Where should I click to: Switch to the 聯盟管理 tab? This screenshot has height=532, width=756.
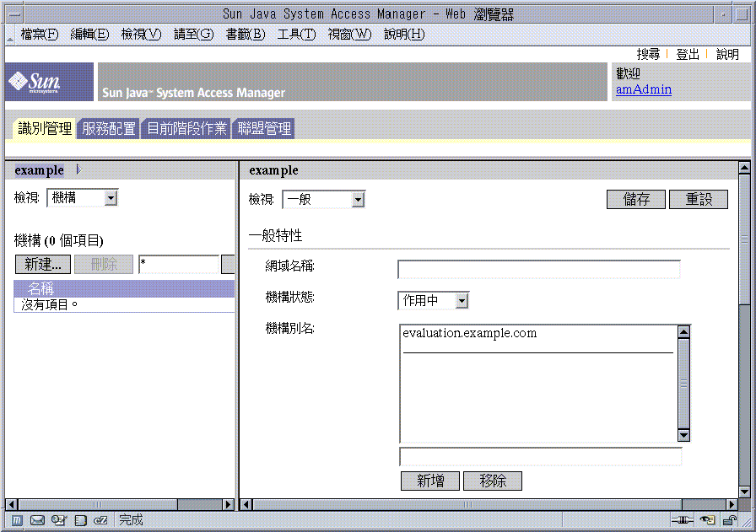pyautogui.click(x=264, y=129)
